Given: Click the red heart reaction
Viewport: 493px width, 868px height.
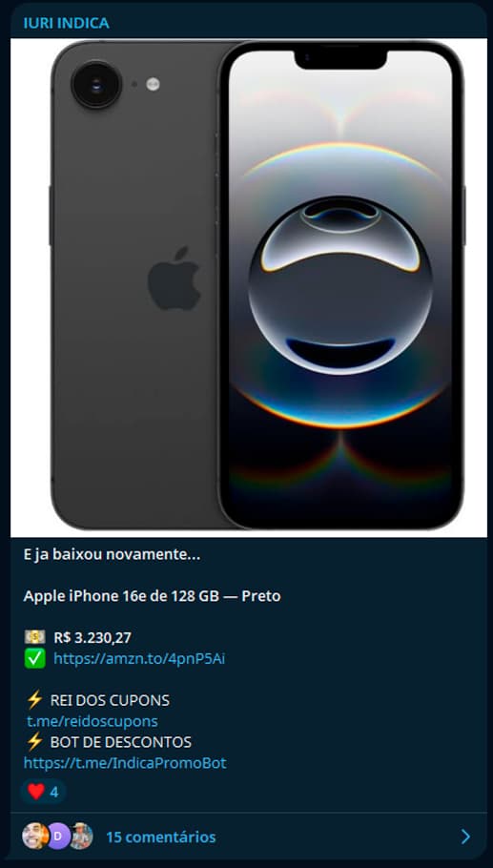Looking at the screenshot, I should pos(36,792).
